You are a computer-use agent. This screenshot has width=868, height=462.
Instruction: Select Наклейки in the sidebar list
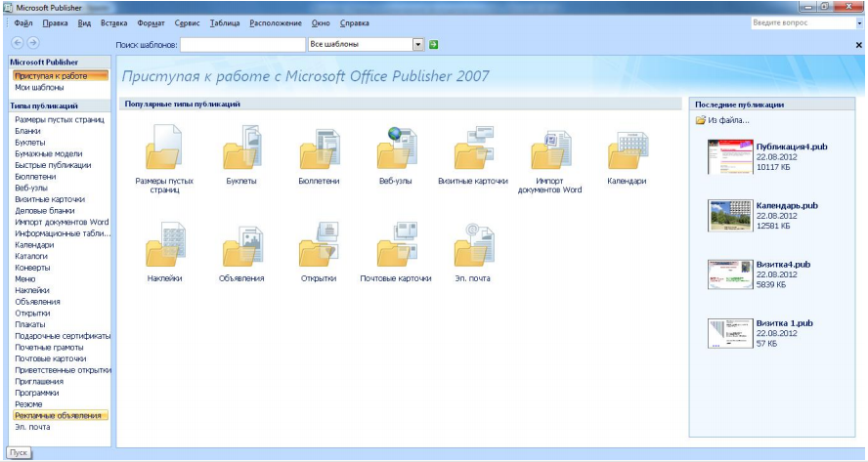32,290
